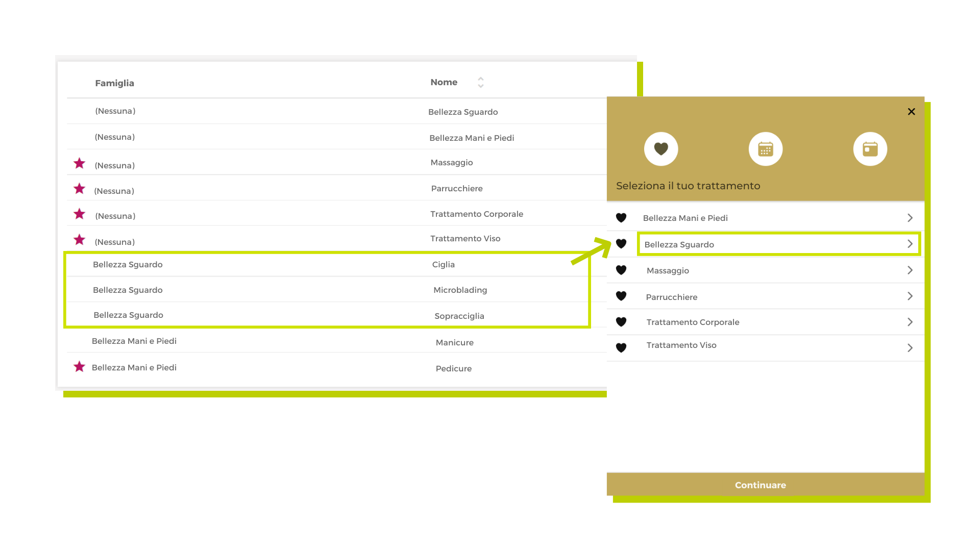Click Parrucchiere name cell in table
The height and width of the screenshot is (551, 980).
pyautogui.click(x=457, y=188)
